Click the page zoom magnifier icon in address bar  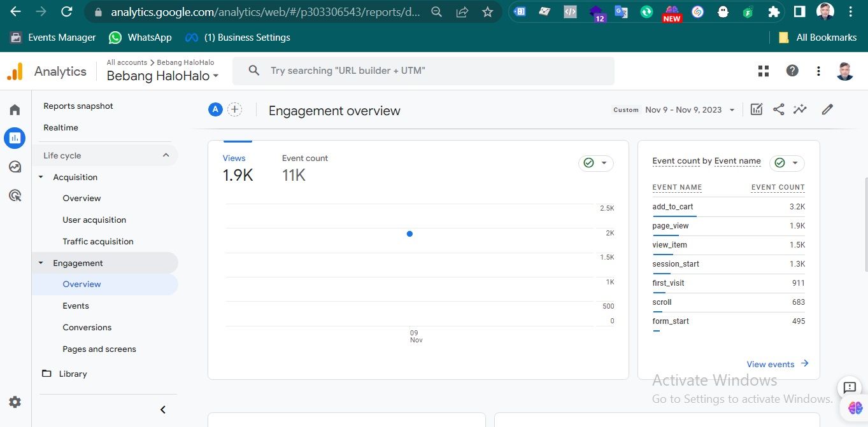pos(436,12)
